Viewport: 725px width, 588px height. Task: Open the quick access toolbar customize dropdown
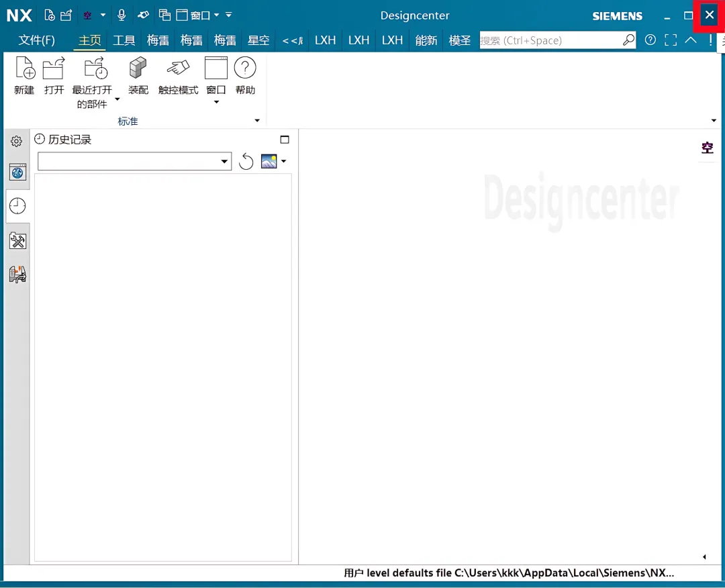(228, 15)
